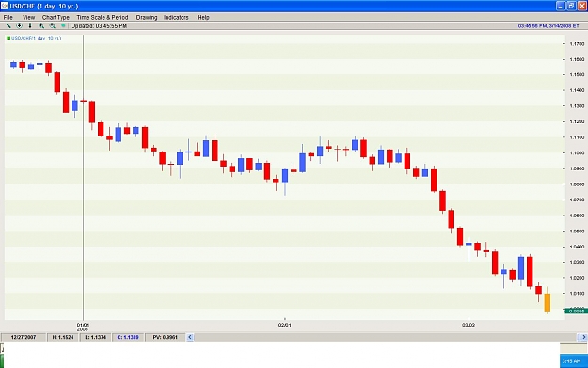Click the PV: 0.9961 value

[165, 337]
